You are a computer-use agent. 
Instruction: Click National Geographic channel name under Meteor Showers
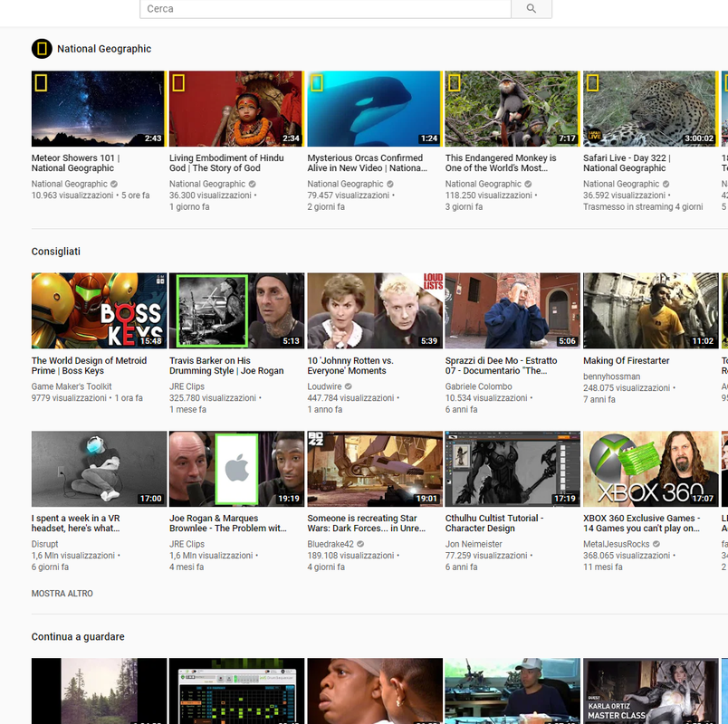[69, 184]
